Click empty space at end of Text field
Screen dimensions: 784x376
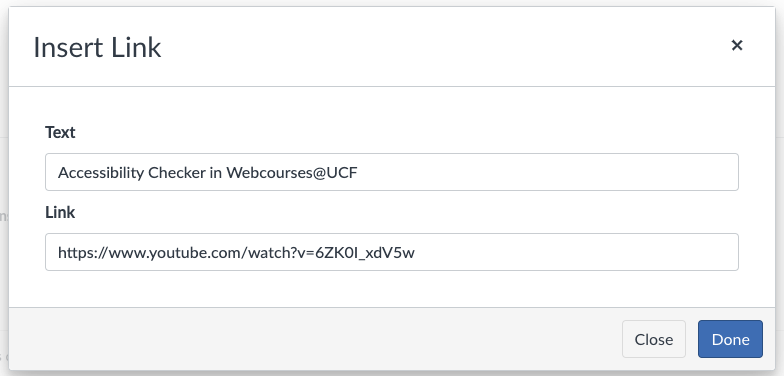[x=548, y=172]
